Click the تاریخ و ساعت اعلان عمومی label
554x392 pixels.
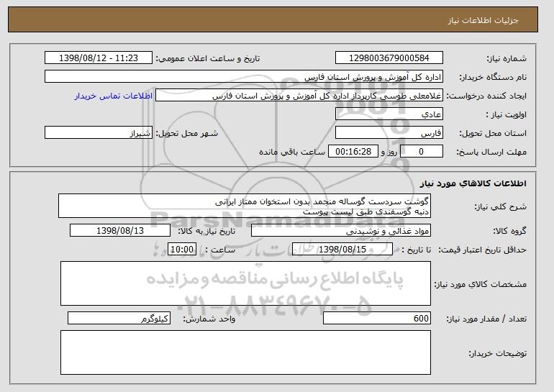(x=208, y=58)
